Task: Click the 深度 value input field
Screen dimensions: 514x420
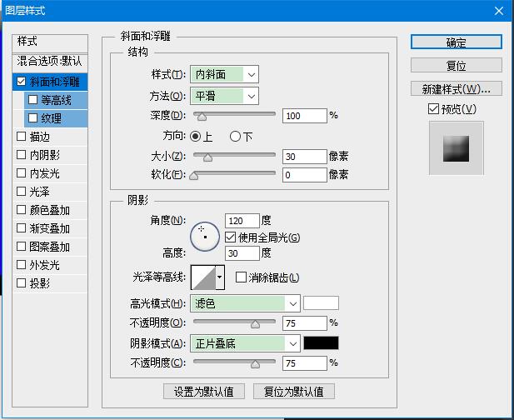Action: [x=304, y=116]
